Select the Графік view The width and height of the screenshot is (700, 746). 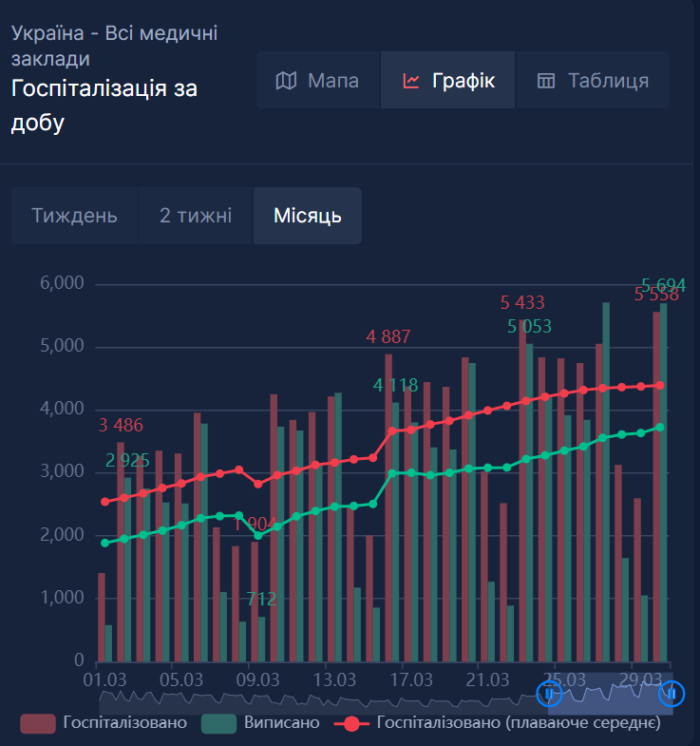click(447, 81)
